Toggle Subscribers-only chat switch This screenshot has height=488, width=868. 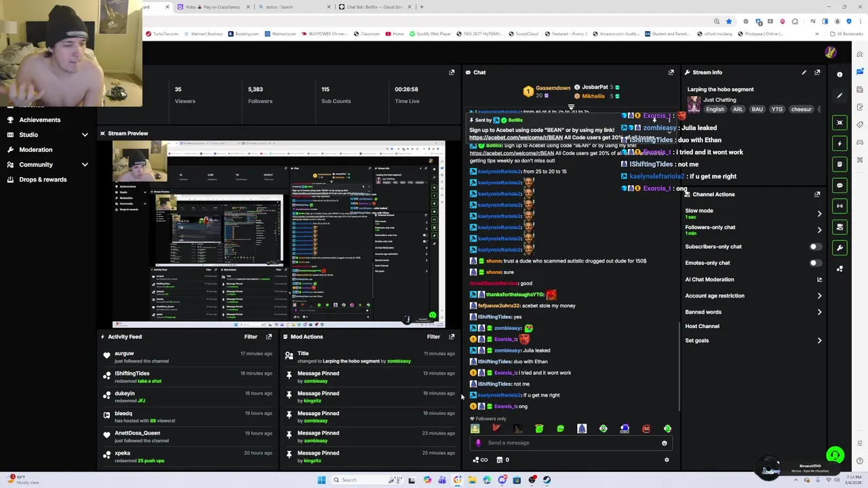[815, 247]
